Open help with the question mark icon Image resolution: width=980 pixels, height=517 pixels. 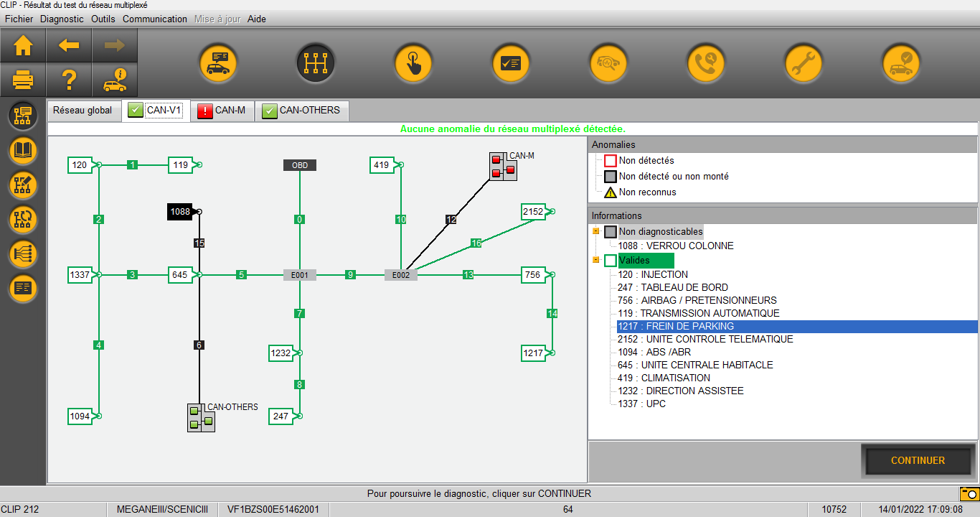[69, 79]
